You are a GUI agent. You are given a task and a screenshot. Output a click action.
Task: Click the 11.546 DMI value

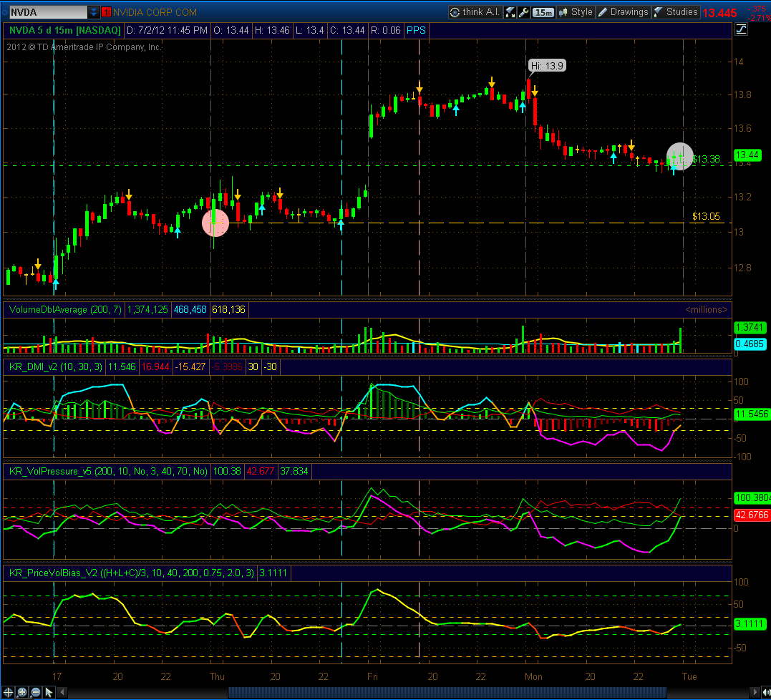(122, 366)
